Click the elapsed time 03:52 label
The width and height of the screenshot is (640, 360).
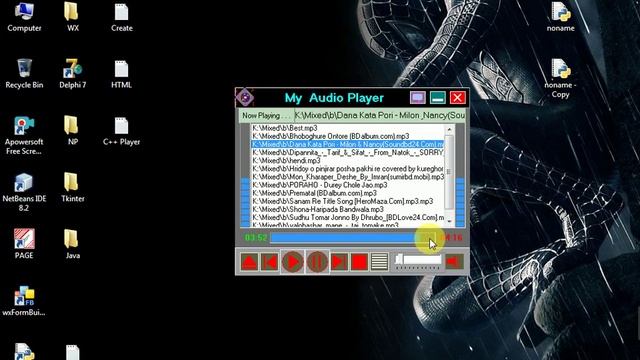[256, 238]
